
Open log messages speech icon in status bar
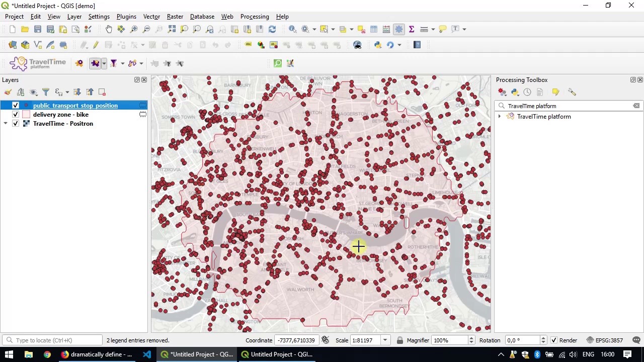[x=636, y=340]
